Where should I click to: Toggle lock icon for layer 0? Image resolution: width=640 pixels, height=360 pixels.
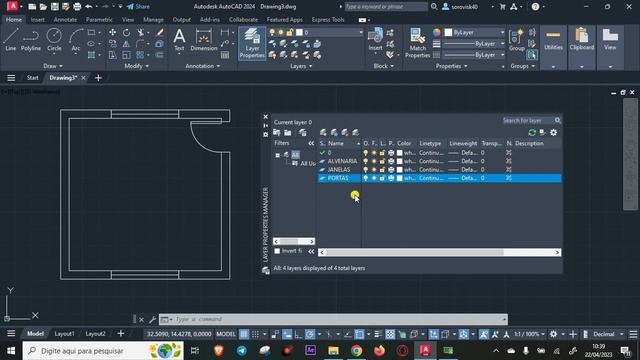coord(382,153)
